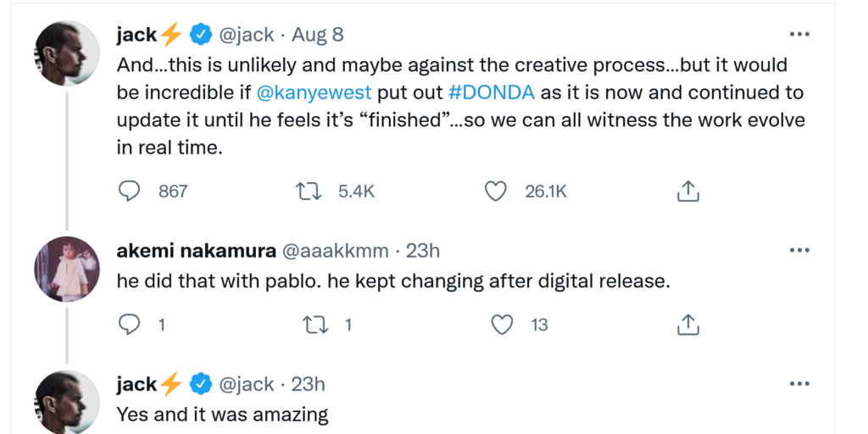Open more options on akemi nakamura's tweet
868x434 pixels.
(x=799, y=251)
